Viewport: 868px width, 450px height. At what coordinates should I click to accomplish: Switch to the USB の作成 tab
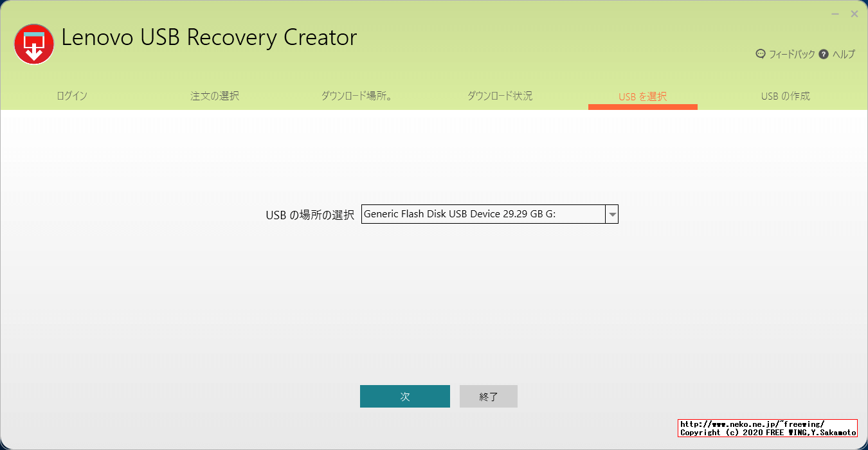click(785, 96)
